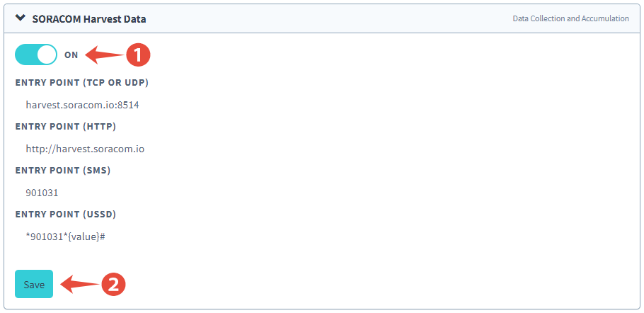Click the Data Collection and Accumulation text

(x=570, y=18)
